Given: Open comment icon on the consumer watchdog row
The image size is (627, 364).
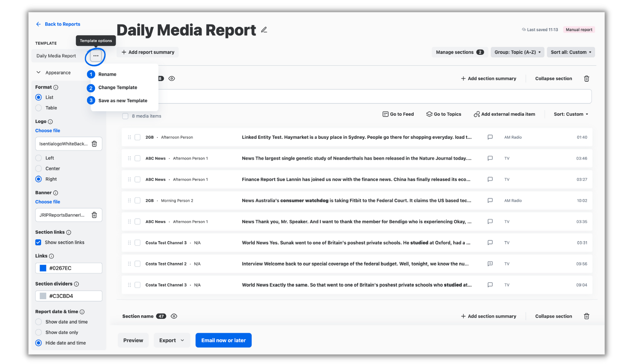Looking at the screenshot, I should click(490, 201).
